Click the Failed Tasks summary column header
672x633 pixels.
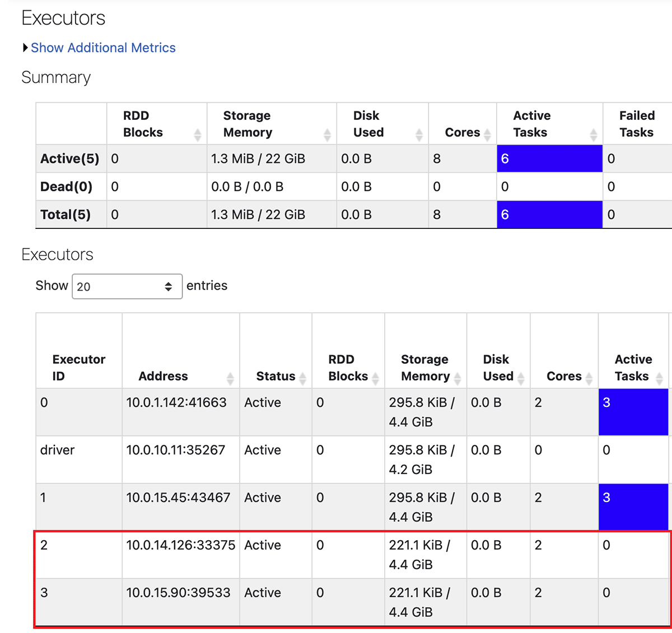[x=637, y=124]
